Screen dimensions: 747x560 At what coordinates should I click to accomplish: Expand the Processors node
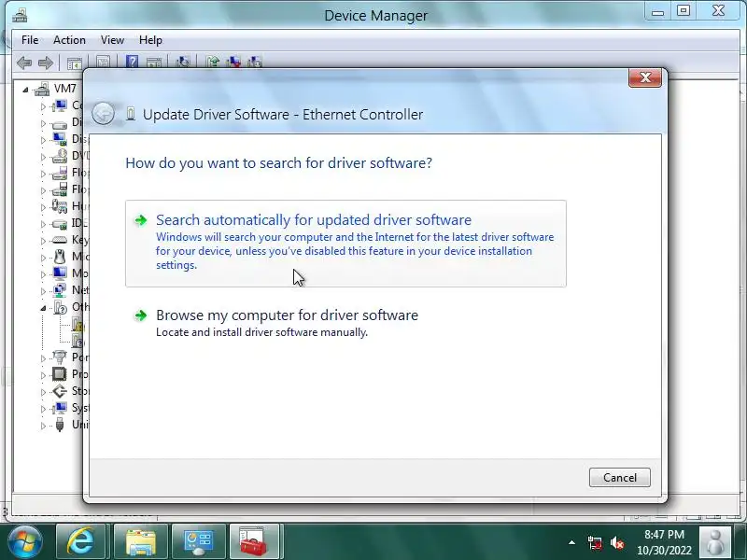[43, 375]
